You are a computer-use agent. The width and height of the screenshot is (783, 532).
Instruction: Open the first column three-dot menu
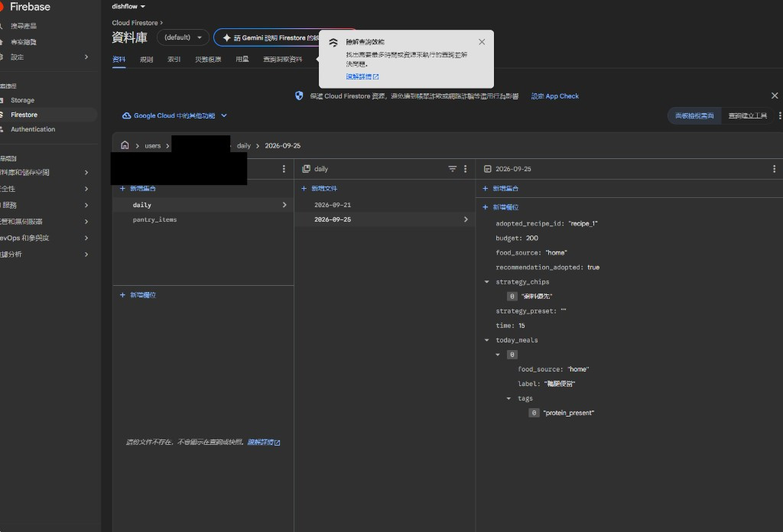284,169
